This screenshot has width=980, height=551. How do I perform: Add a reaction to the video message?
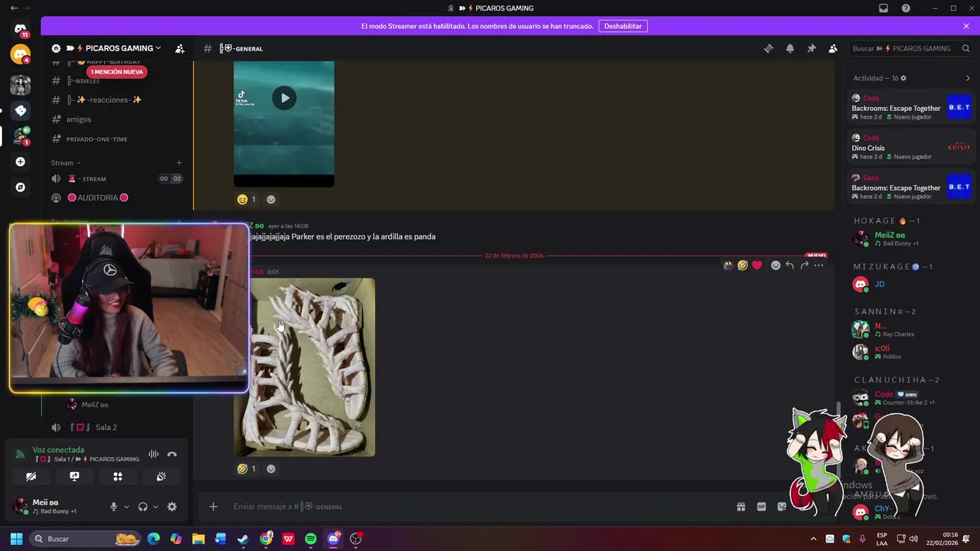coord(271,200)
